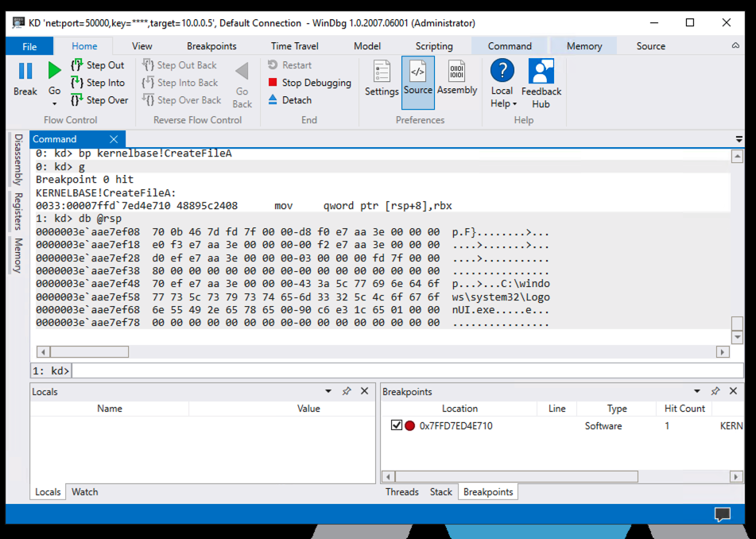Click the Break pause icon
The height and width of the screenshot is (539, 756).
click(x=25, y=72)
